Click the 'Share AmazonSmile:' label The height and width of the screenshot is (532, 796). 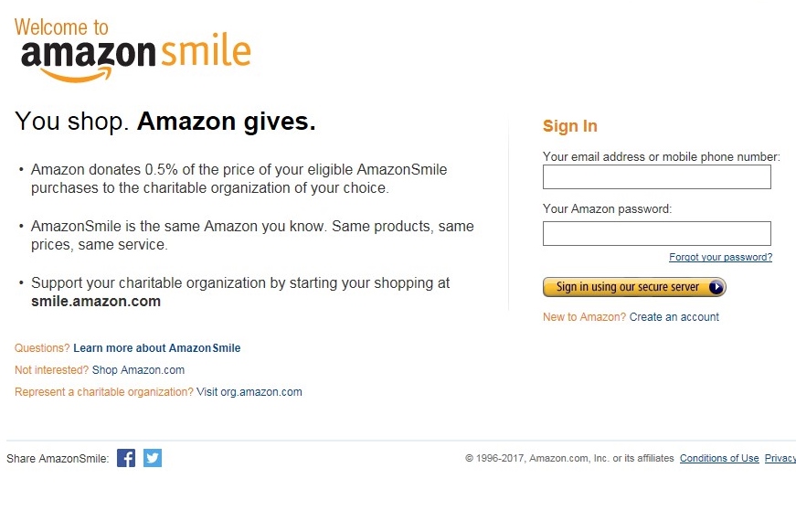pos(58,459)
